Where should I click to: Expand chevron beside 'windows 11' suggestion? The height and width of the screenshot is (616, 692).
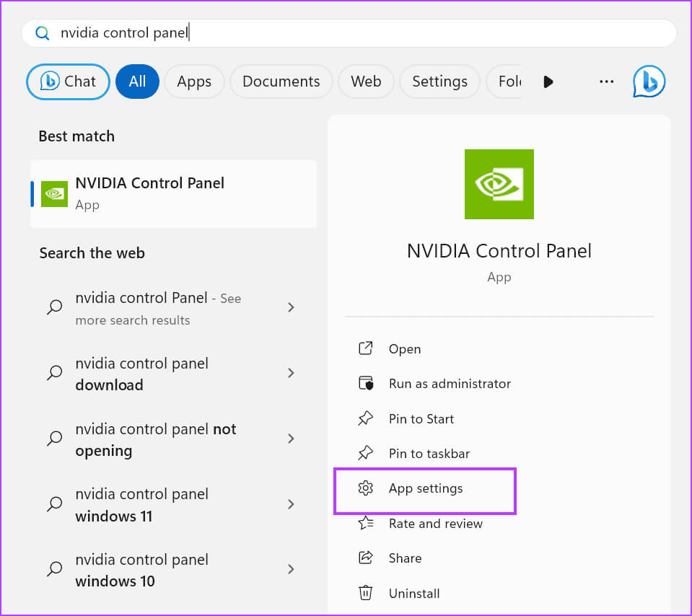290,504
